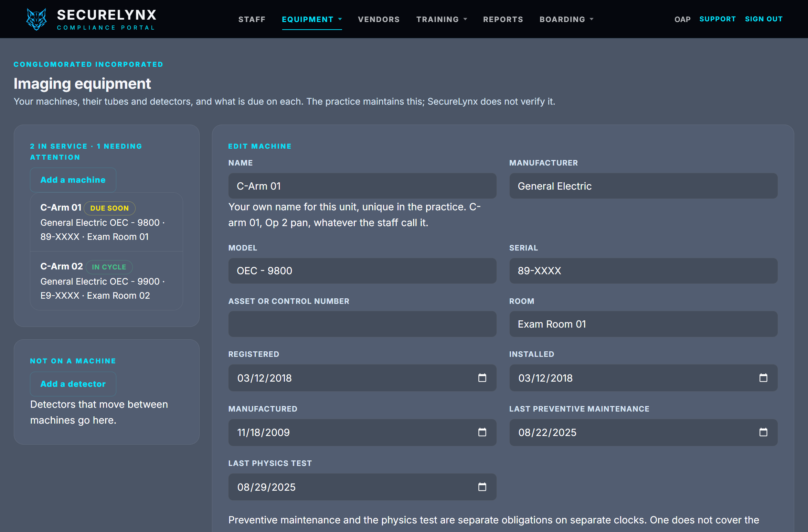Expand the Training menu dropdown

click(442, 19)
